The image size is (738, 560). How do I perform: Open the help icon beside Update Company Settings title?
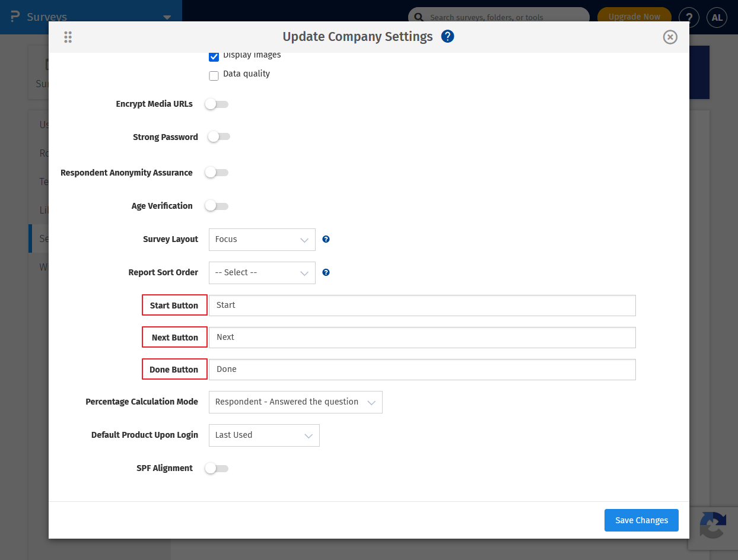[447, 36]
